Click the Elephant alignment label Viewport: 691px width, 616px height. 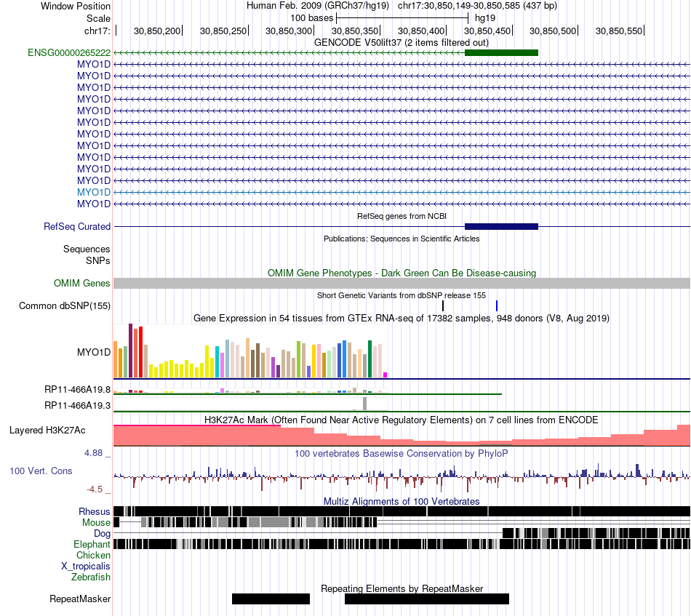coord(92,544)
